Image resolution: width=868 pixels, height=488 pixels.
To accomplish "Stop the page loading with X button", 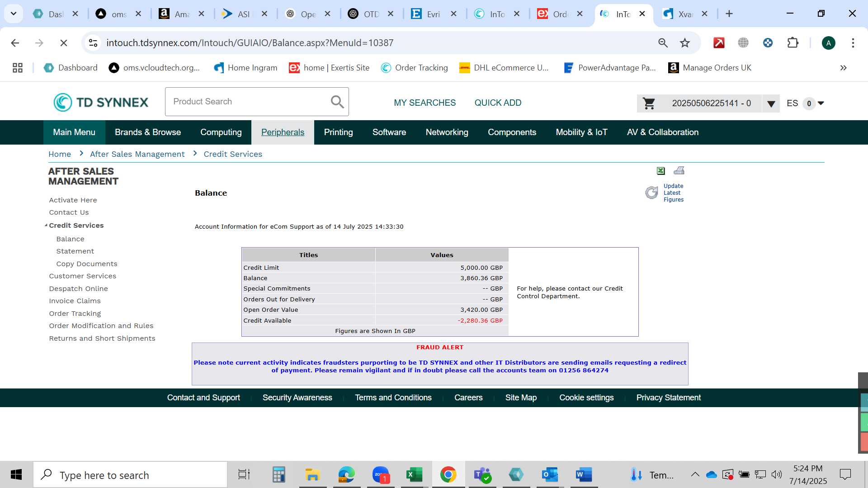I will tap(64, 43).
